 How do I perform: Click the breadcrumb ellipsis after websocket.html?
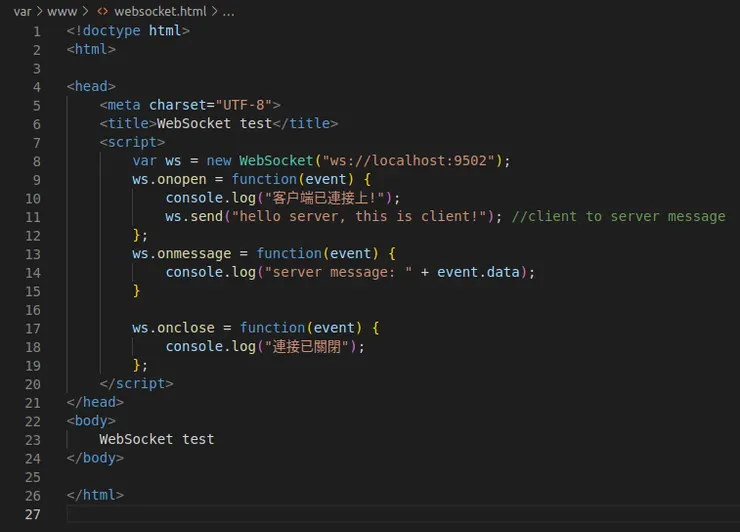point(228,11)
